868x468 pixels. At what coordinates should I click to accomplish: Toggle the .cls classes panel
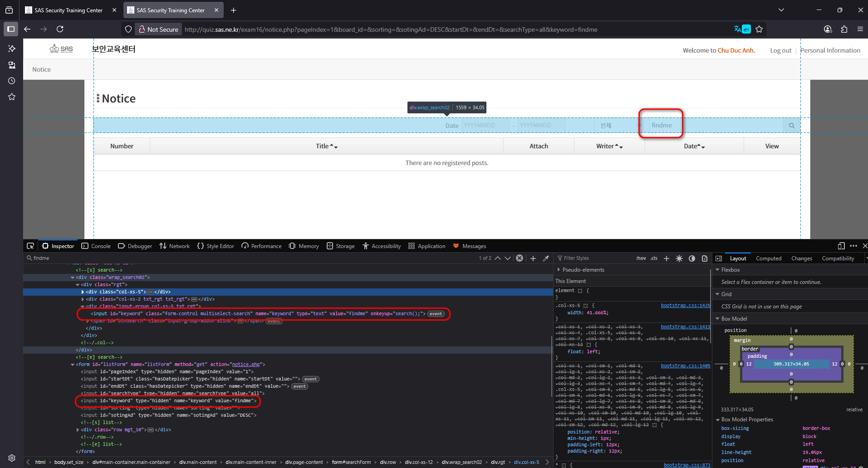pyautogui.click(x=654, y=258)
